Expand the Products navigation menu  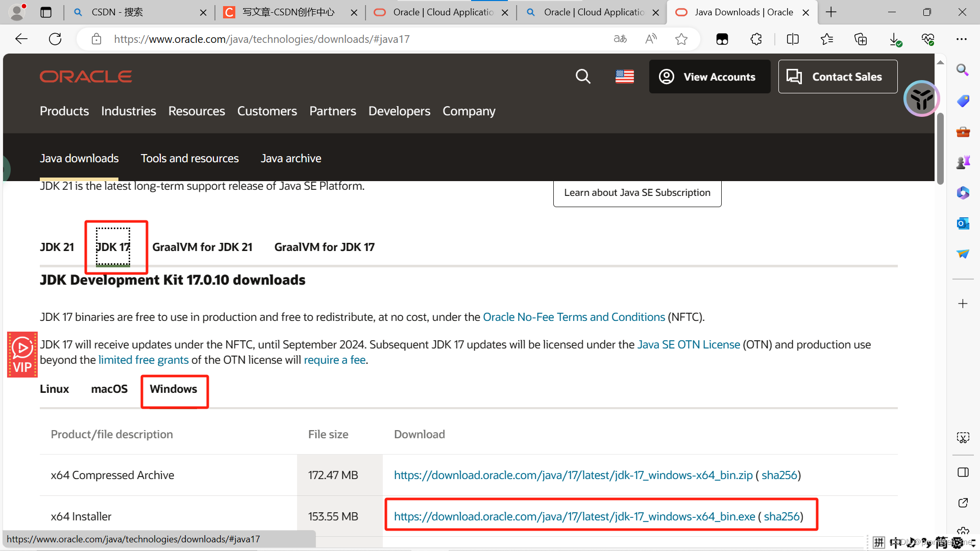click(x=64, y=111)
